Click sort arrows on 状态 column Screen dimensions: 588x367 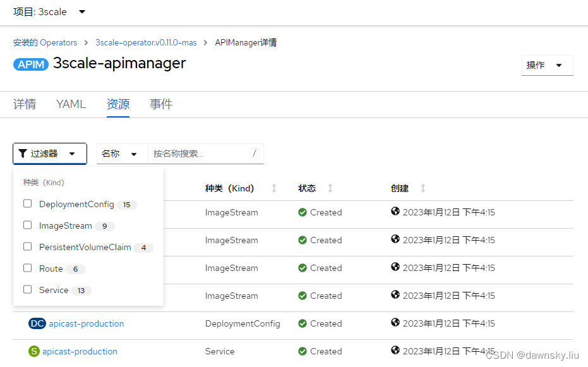(x=330, y=188)
